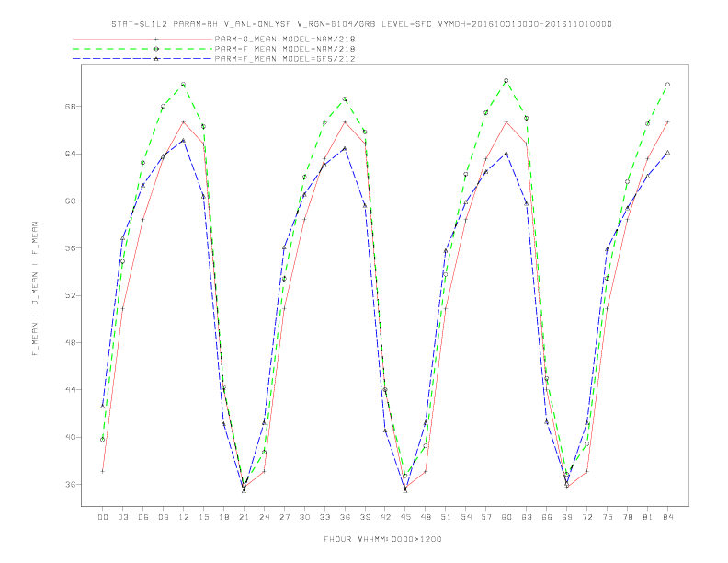Click y-axis tick label 68
The height and width of the screenshot is (563, 728).
(x=70, y=107)
